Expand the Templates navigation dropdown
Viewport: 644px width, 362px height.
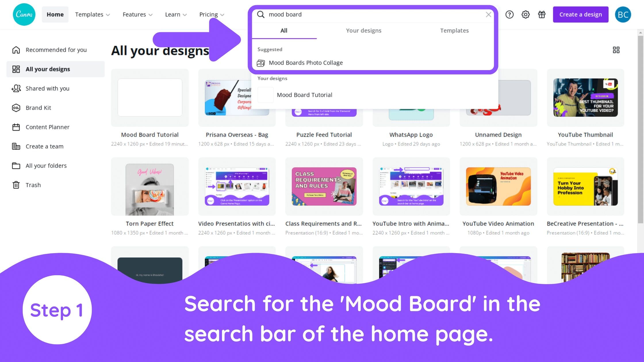tap(92, 14)
